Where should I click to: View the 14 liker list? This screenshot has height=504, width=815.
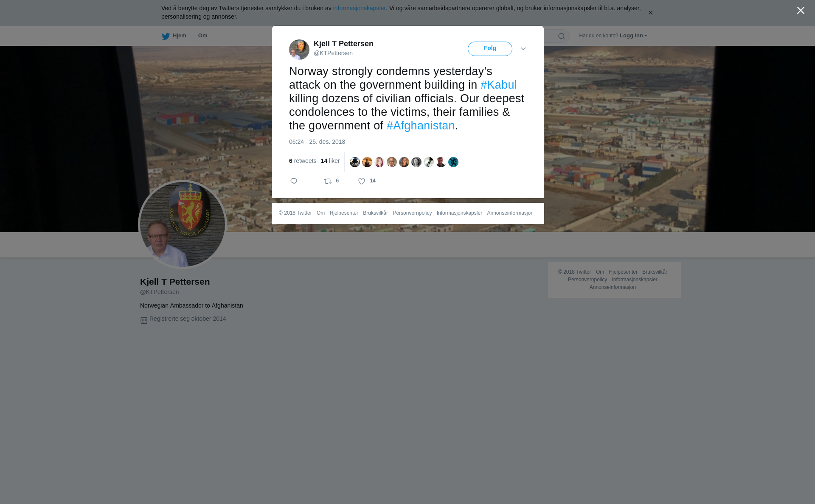[330, 161]
